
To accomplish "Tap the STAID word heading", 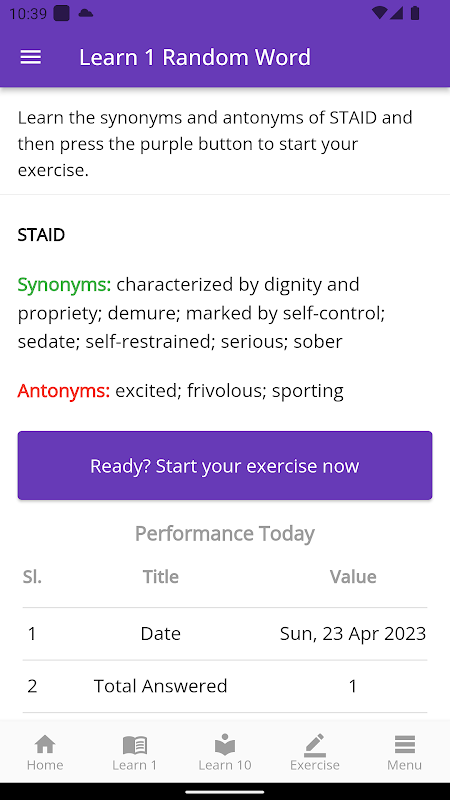I will [x=41, y=235].
